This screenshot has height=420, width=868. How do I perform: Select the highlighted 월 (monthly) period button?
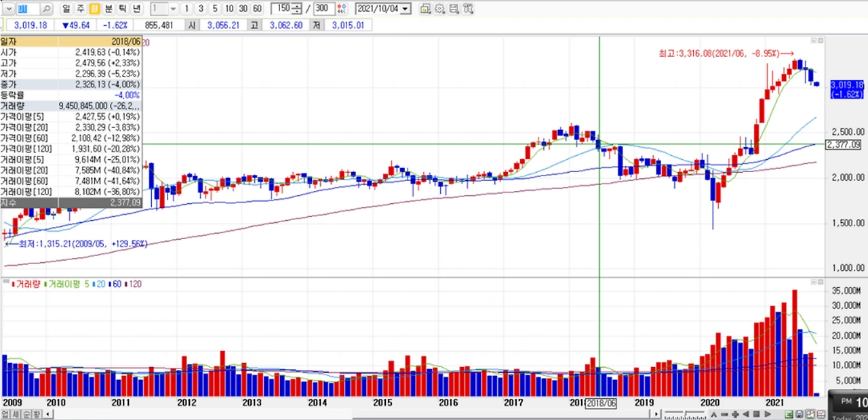[x=94, y=9]
